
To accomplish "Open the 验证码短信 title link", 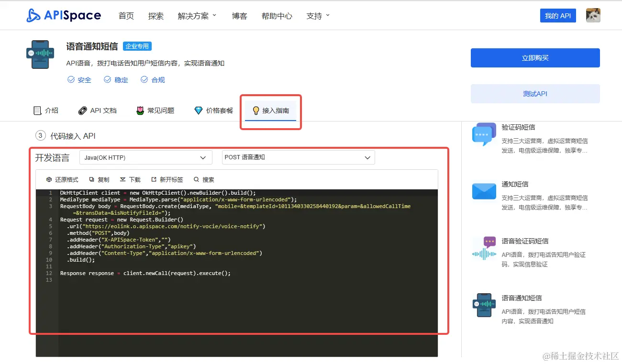I will 518,127.
